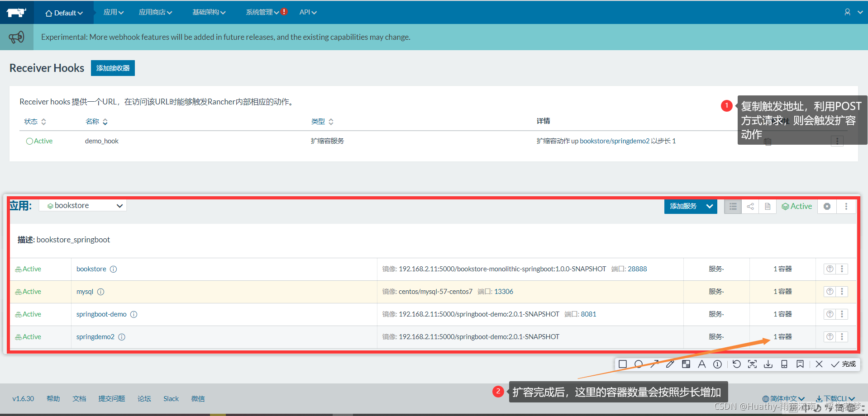Click the Rancher logo home icon

pyautogui.click(x=16, y=12)
